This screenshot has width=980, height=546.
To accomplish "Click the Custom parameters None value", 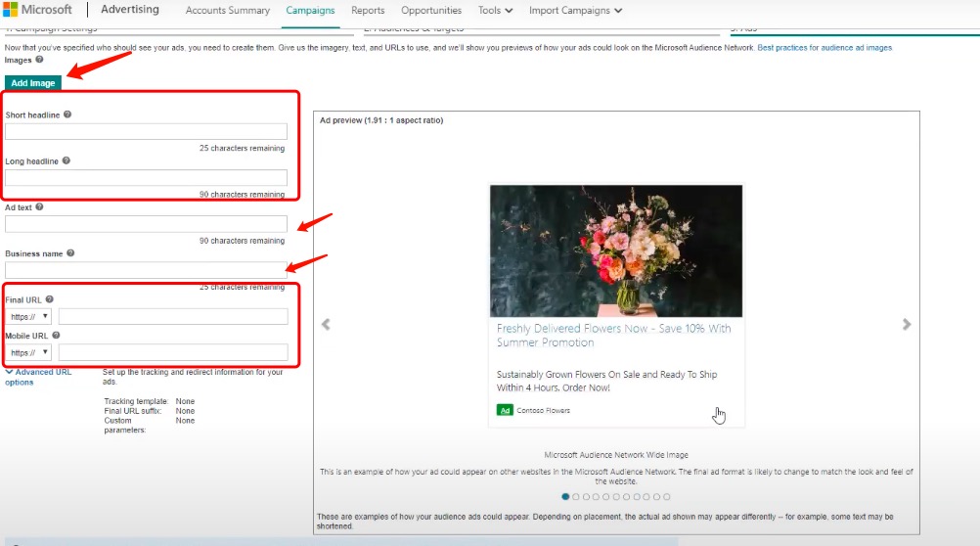I will (185, 421).
